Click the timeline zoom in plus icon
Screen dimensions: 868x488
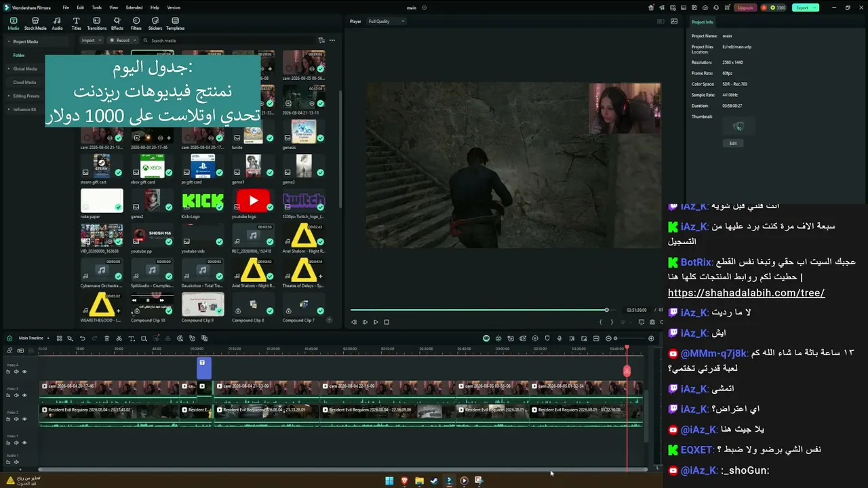pyautogui.click(x=652, y=338)
